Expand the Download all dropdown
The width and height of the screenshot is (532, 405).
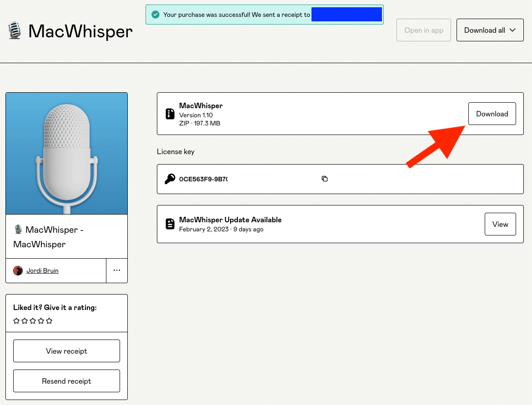490,30
